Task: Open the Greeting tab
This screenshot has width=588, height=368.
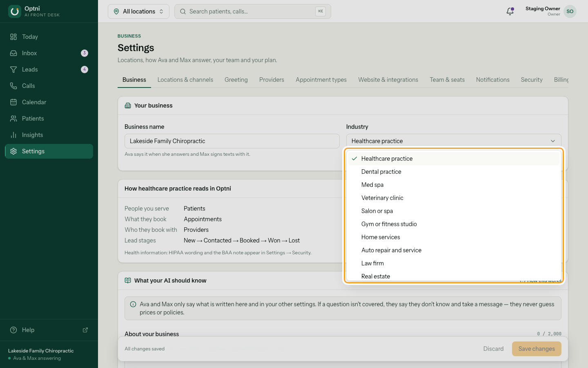Action: (x=236, y=80)
